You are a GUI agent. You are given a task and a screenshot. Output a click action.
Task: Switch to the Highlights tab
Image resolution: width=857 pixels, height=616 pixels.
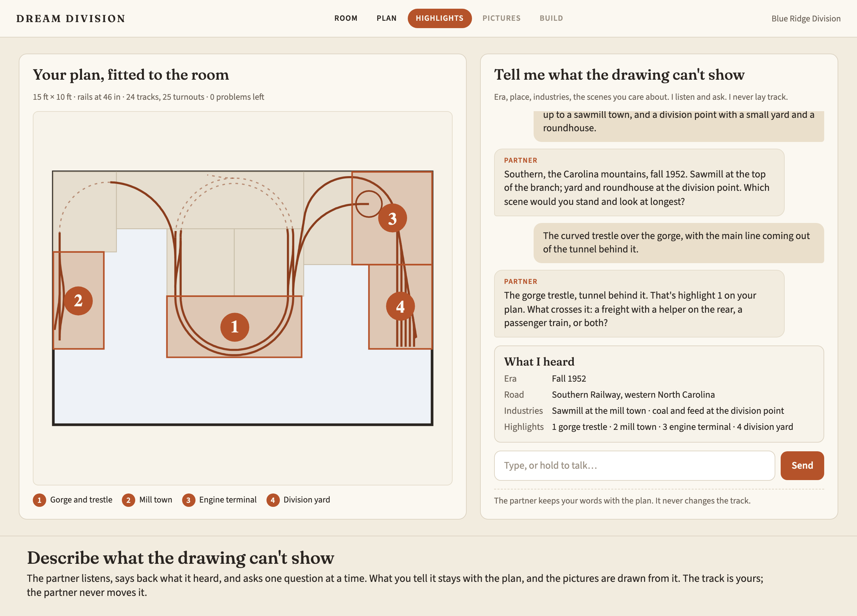(x=440, y=18)
